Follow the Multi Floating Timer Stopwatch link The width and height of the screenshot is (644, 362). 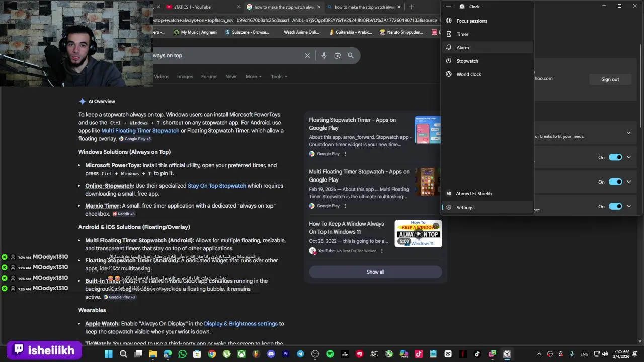click(140, 131)
